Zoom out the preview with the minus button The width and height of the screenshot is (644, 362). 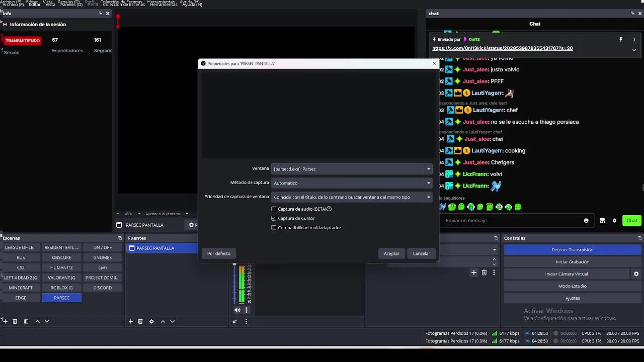point(118,214)
